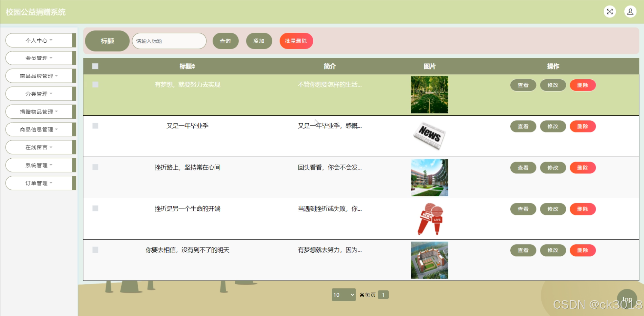Click 查看 for 挫折路上，坚持常在心间 row
644x316 pixels.
[x=523, y=168]
